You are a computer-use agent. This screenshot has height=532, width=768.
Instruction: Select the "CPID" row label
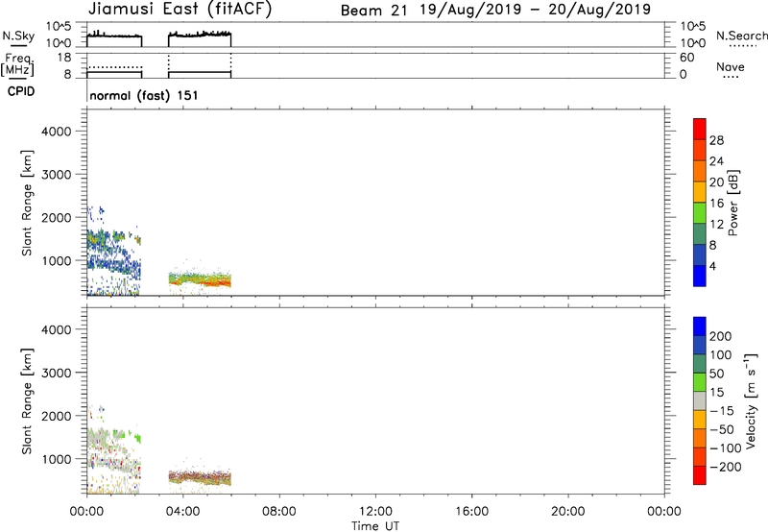coord(21,91)
